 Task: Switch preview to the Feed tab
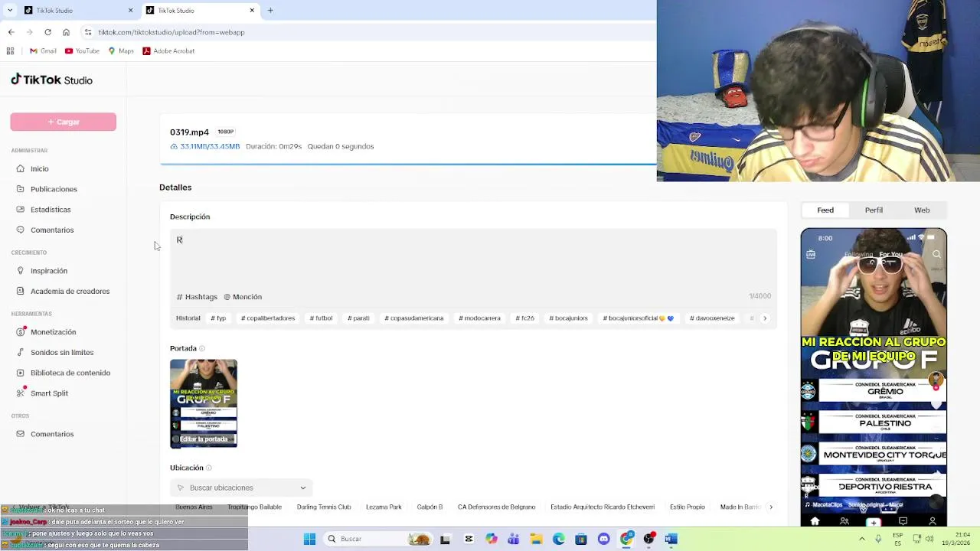825,210
